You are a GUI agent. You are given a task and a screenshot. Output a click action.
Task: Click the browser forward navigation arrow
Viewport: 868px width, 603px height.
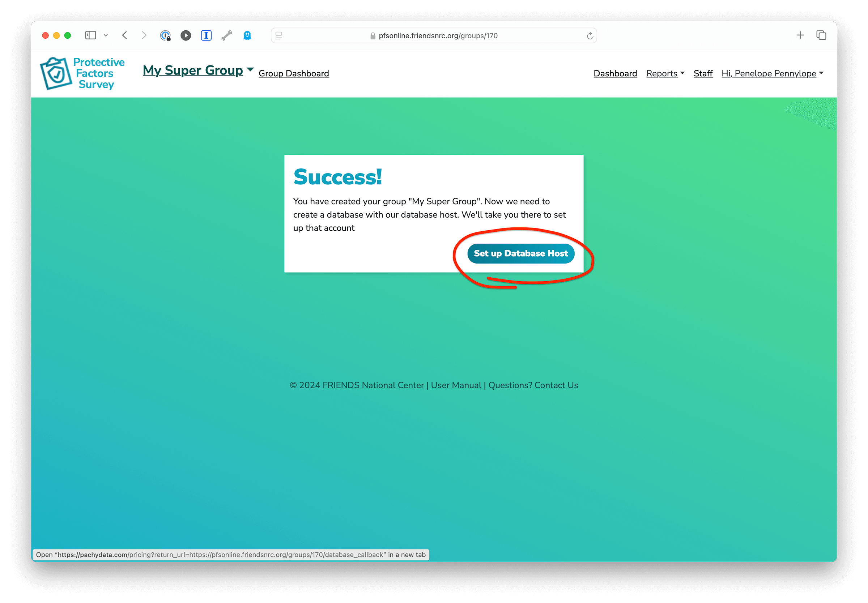coord(142,35)
